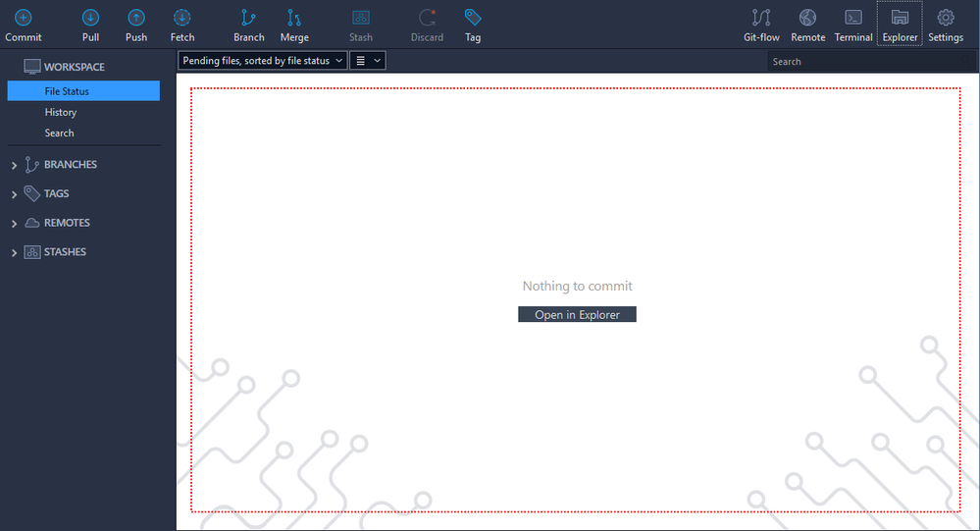Click the REMOTES label text
Screen dimensions: 980x531
[67, 223]
